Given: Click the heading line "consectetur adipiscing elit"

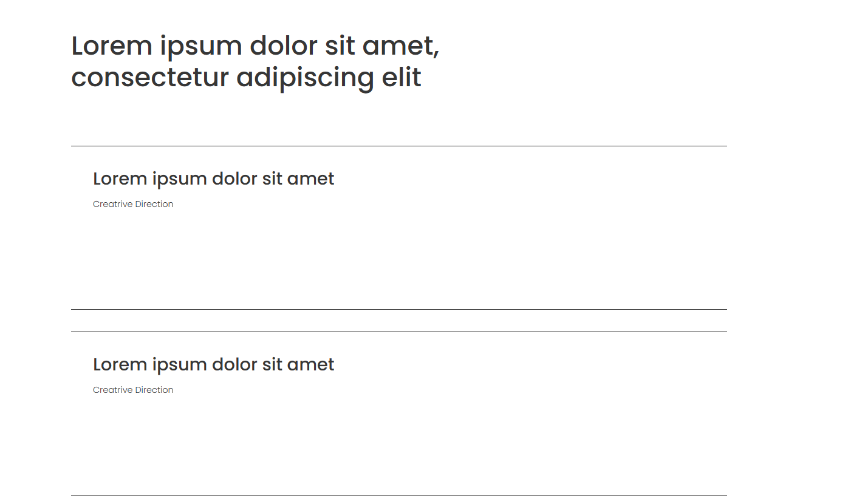Looking at the screenshot, I should tap(246, 78).
